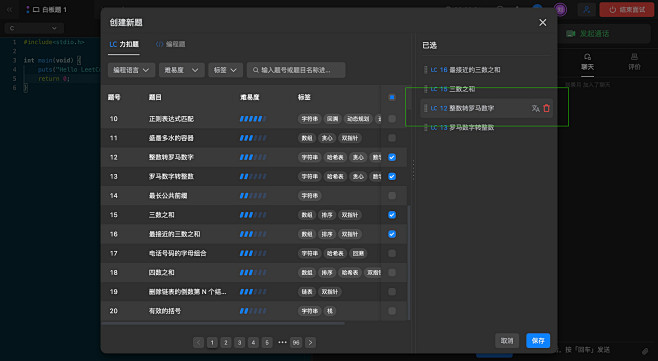658x361 pixels.
Task: Go to previous page arrow in pagination
Action: (x=198, y=343)
